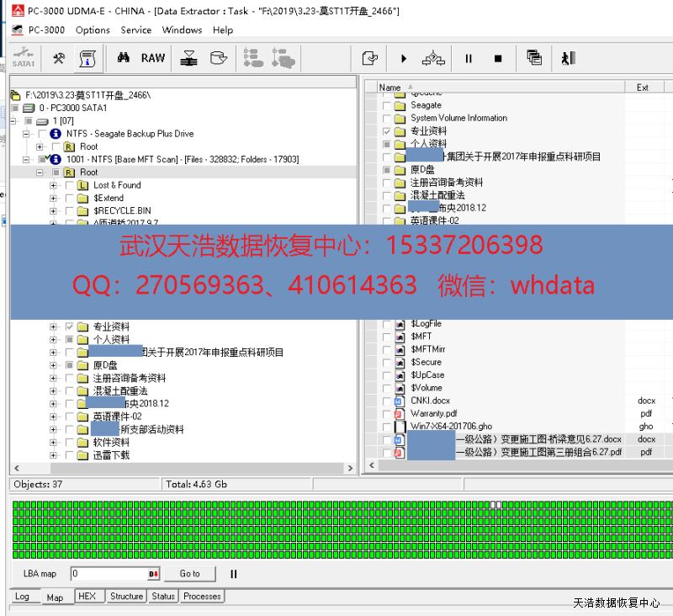Click the Go to button
Viewport: 673px width, 616px height.
(x=190, y=574)
